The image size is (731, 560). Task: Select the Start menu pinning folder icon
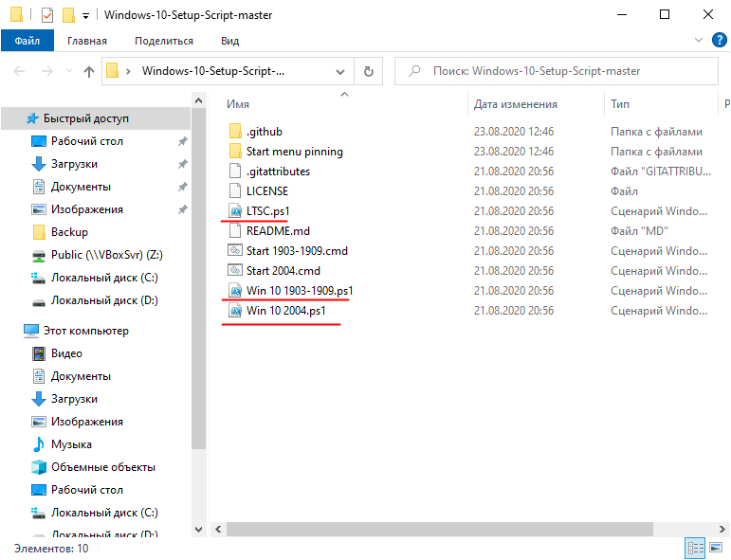point(235,152)
